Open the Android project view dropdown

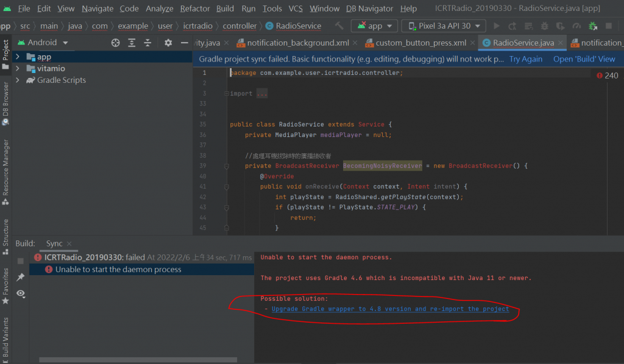43,43
